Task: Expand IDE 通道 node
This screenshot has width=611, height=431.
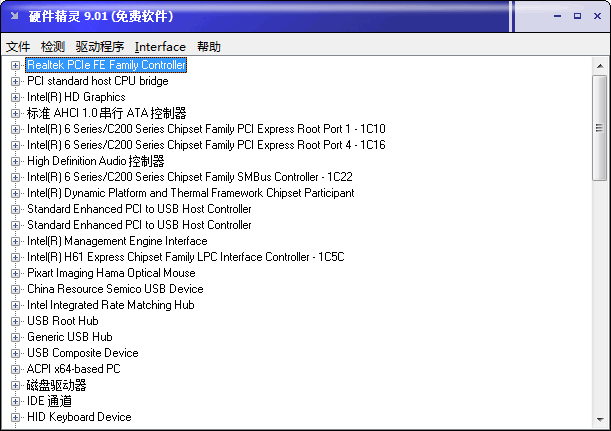Action: pos(15,401)
